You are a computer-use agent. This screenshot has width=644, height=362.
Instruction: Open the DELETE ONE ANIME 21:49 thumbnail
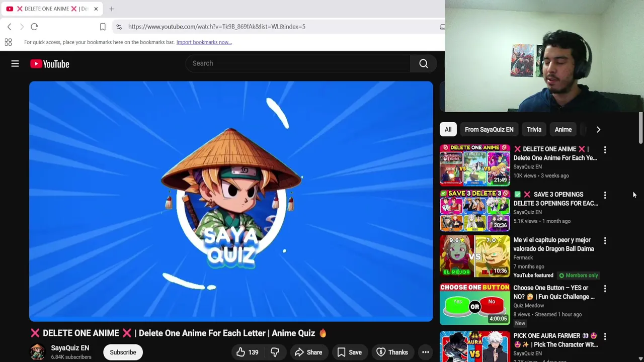pos(475,165)
